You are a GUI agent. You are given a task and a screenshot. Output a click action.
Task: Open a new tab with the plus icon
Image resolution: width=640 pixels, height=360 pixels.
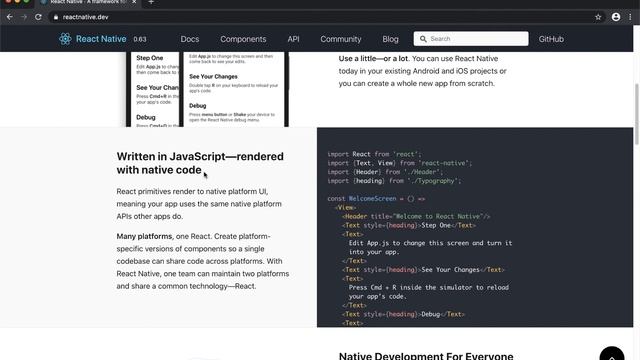[151, 2]
